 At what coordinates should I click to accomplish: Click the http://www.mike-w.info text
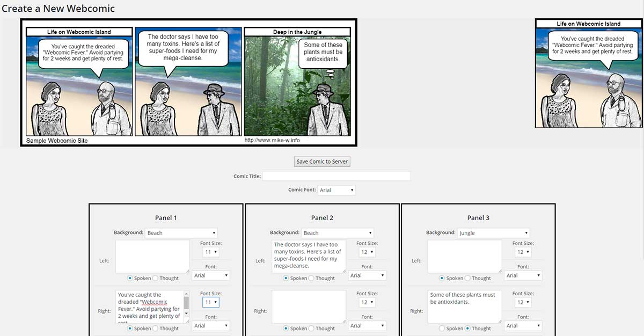pyautogui.click(x=272, y=140)
